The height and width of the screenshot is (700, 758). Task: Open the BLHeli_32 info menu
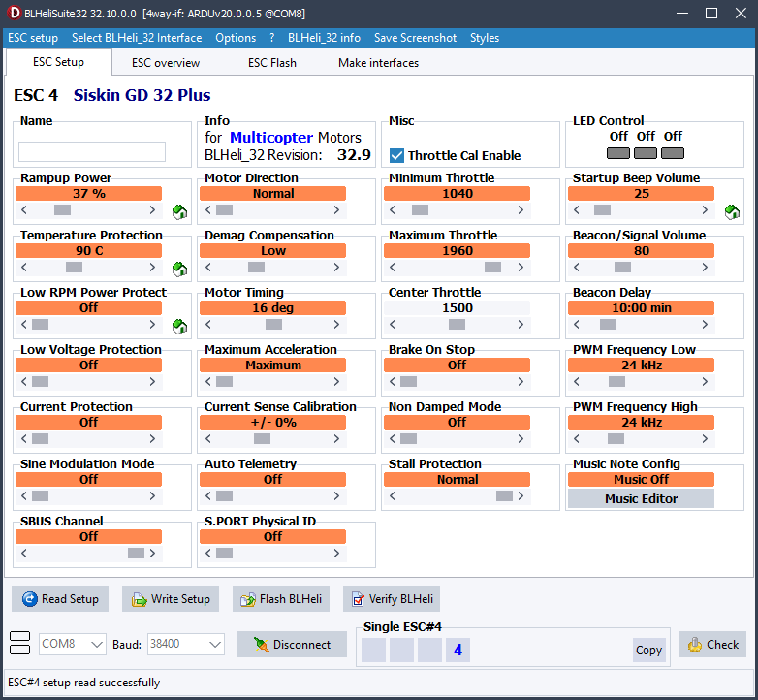(x=324, y=38)
